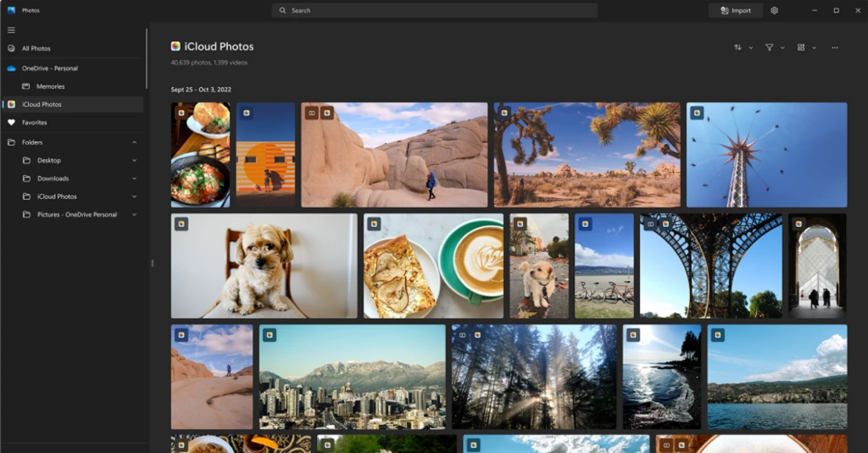The width and height of the screenshot is (868, 453).
Task: Open the hamburger navigation menu
Action: coord(11,30)
